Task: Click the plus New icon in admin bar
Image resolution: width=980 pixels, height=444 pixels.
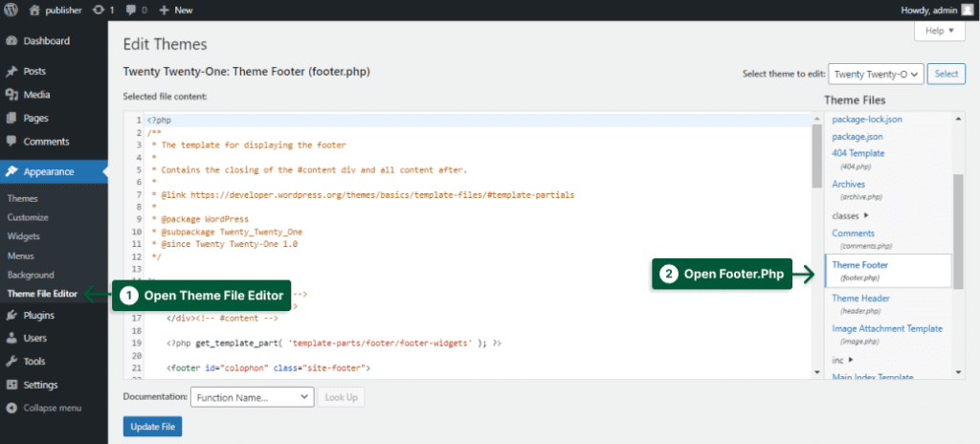Action: pyautogui.click(x=164, y=10)
